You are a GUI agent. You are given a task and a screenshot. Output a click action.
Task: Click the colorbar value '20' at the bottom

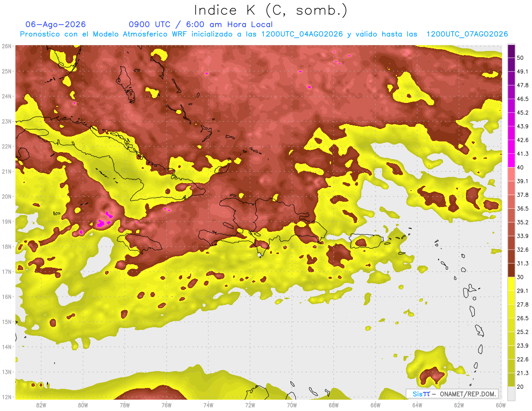pyautogui.click(x=520, y=387)
